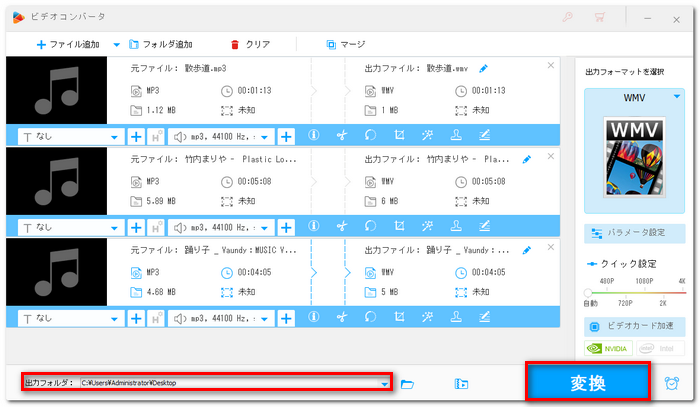Open output folder with folder icon
The height and width of the screenshot is (407, 700).
click(x=407, y=384)
